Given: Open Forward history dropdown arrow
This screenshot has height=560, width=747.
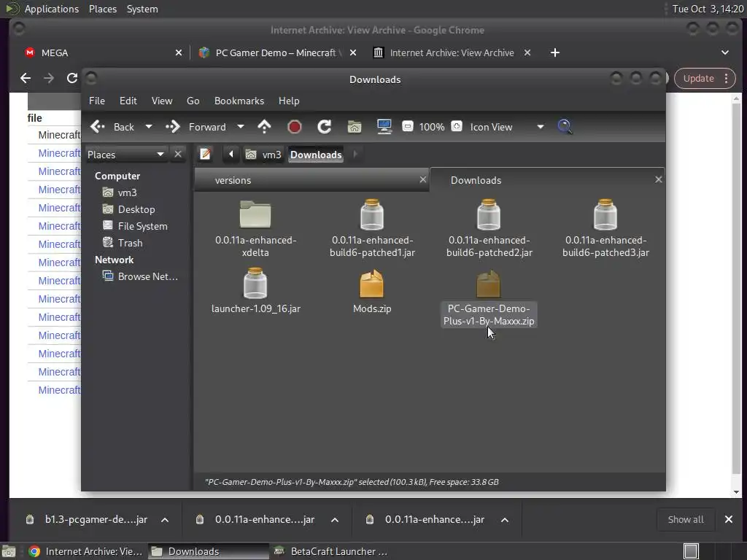Looking at the screenshot, I should (241, 127).
